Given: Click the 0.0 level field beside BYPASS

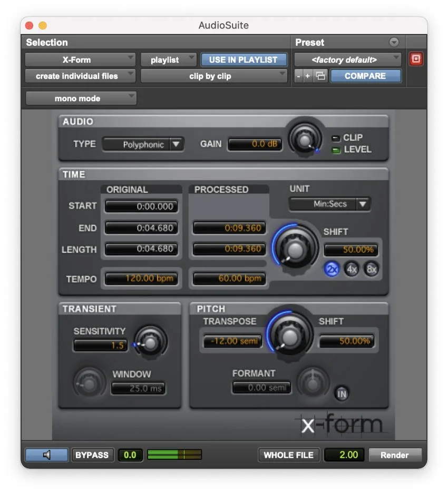Looking at the screenshot, I should point(130,455).
